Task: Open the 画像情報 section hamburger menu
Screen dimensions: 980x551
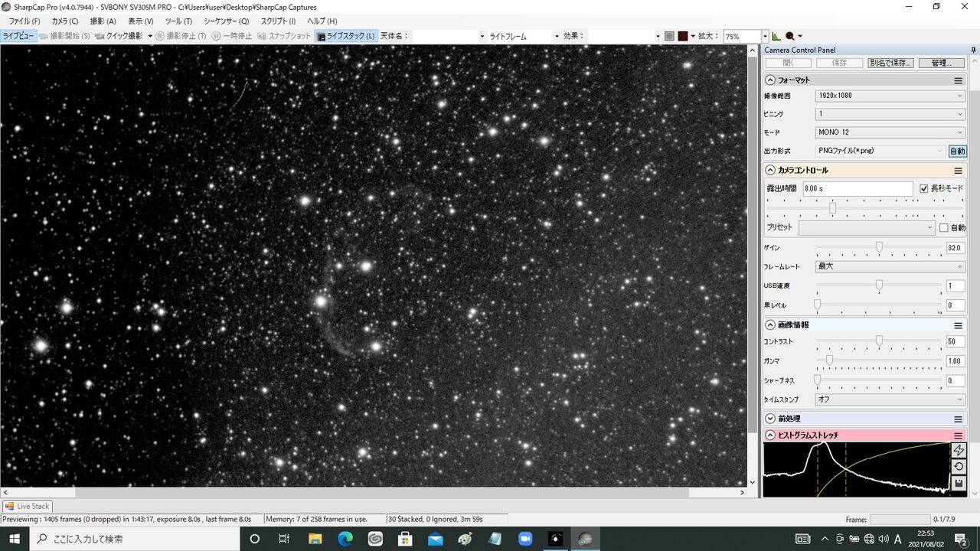Action: [x=958, y=325]
